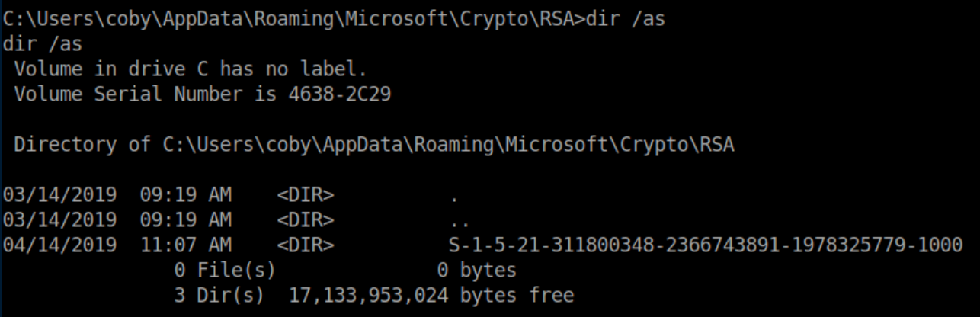980x317 pixels.
Task: Click the S-1-5-21 SID directory name
Action: click(706, 245)
